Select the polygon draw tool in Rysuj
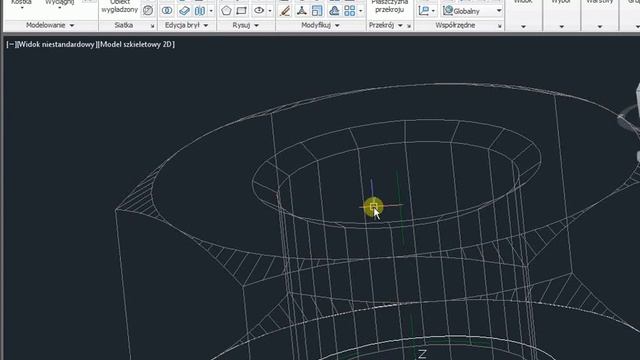The height and width of the screenshot is (360, 640). 226,11
